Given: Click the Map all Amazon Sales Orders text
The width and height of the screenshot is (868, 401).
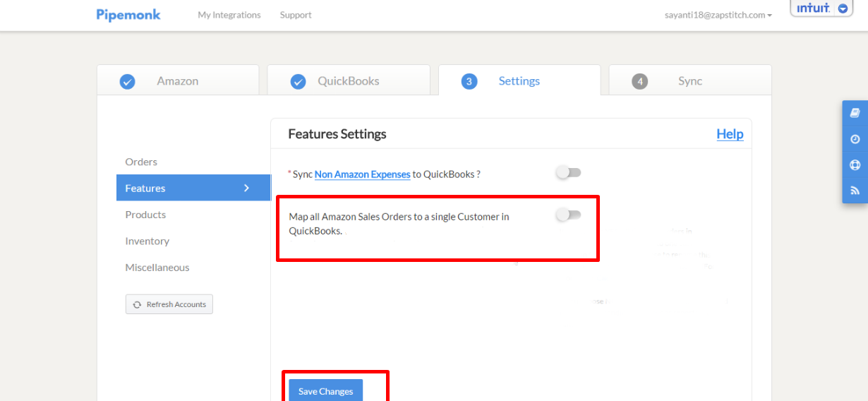Looking at the screenshot, I should [x=399, y=223].
